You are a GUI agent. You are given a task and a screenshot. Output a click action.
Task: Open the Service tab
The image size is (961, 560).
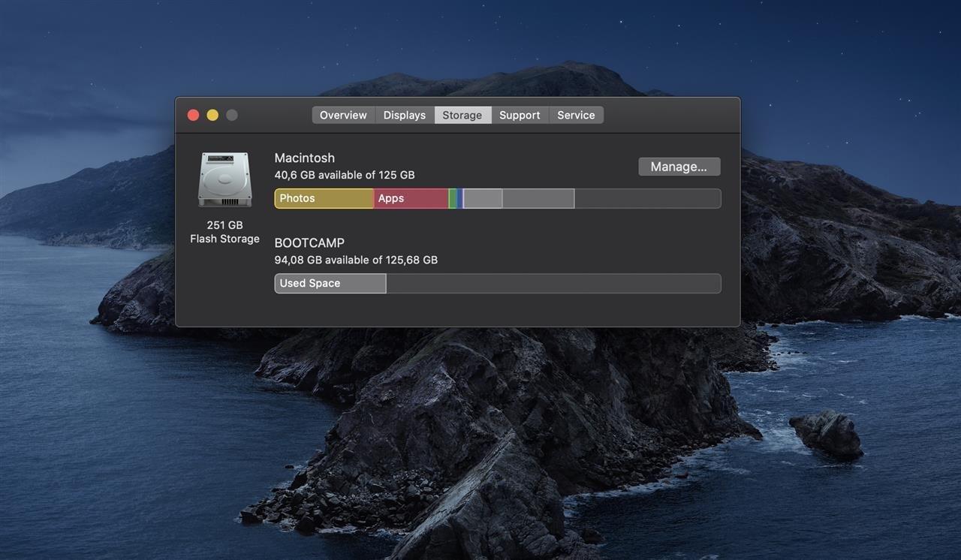pyautogui.click(x=576, y=115)
